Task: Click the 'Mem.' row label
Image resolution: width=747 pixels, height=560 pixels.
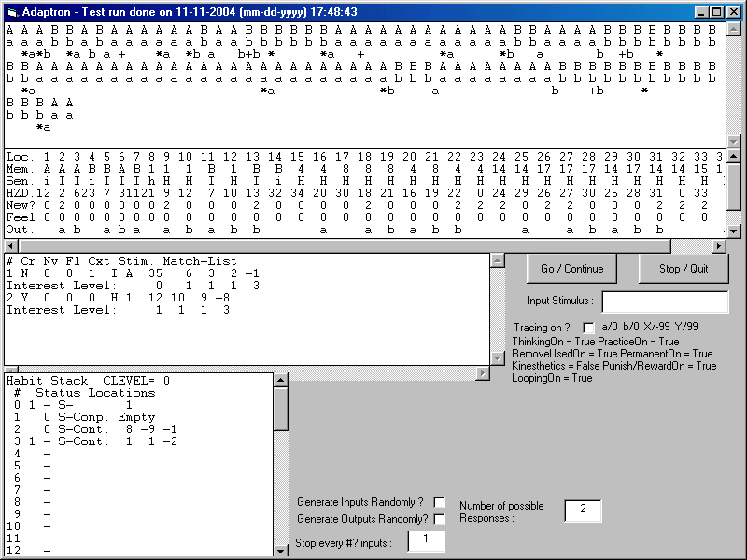Action: pyautogui.click(x=20, y=169)
